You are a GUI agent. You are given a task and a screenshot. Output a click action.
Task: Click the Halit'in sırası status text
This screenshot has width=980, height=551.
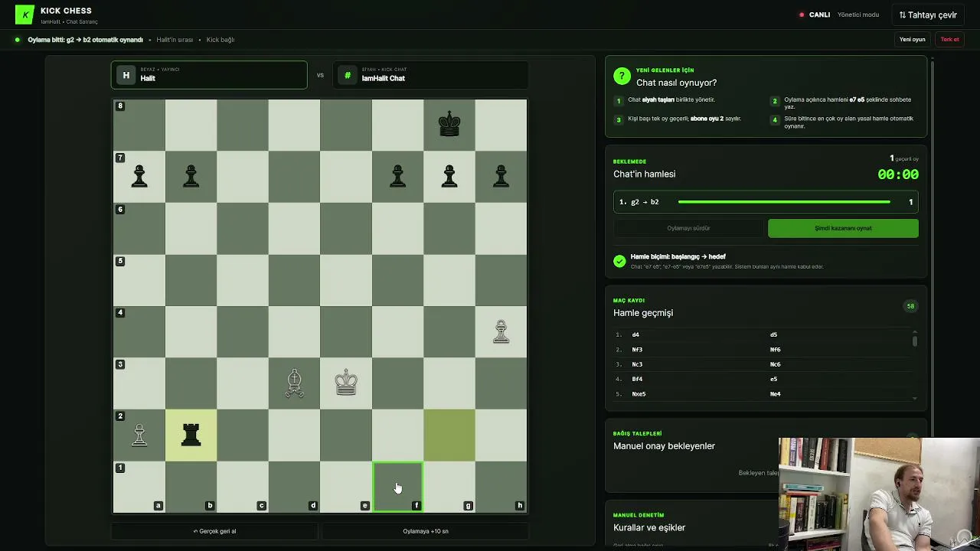(x=175, y=40)
